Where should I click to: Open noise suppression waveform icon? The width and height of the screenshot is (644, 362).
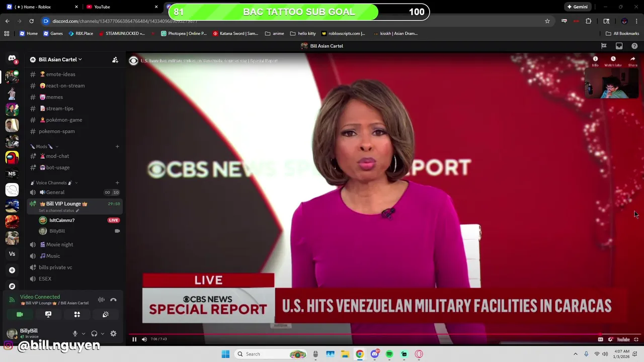[101, 300]
